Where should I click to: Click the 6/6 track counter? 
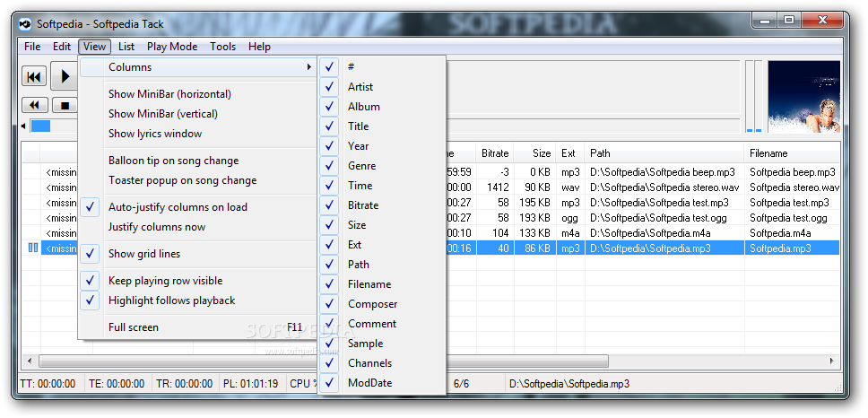pos(461,384)
